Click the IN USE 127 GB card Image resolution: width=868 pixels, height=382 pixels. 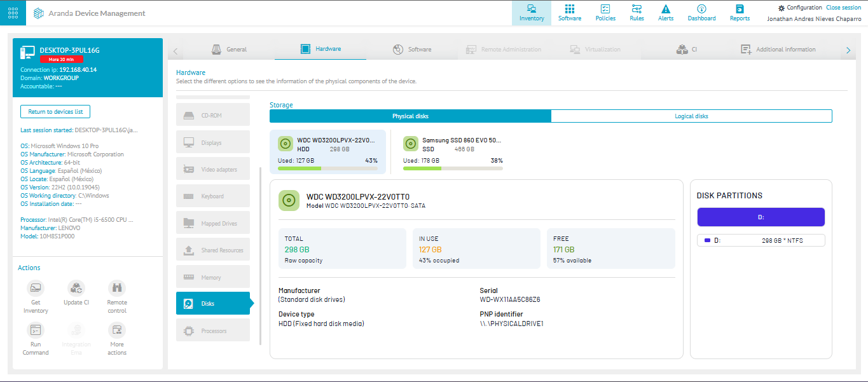[476, 249]
